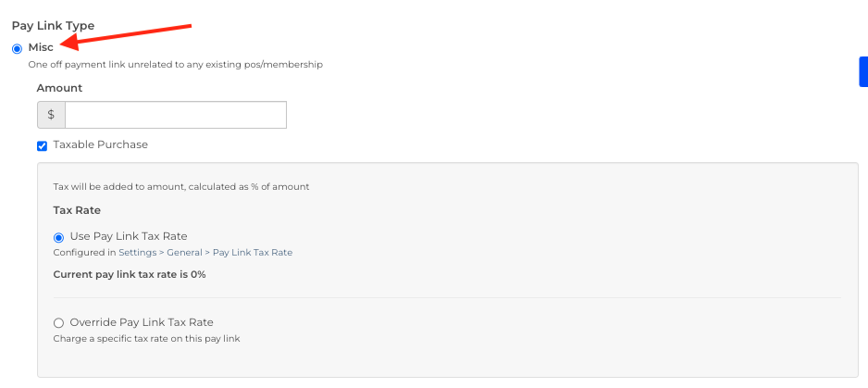Image resolution: width=868 pixels, height=388 pixels.
Task: Click the Pay Link Type heading
Action: [53, 26]
